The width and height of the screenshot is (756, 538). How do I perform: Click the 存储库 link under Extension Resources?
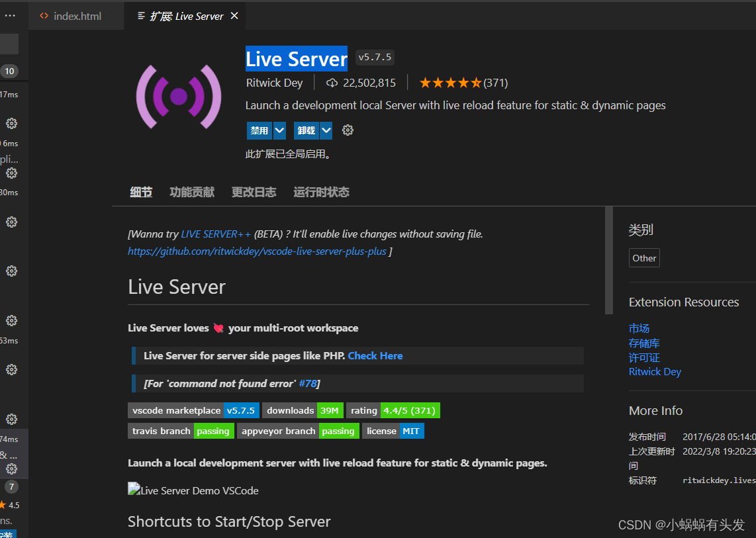tap(644, 343)
